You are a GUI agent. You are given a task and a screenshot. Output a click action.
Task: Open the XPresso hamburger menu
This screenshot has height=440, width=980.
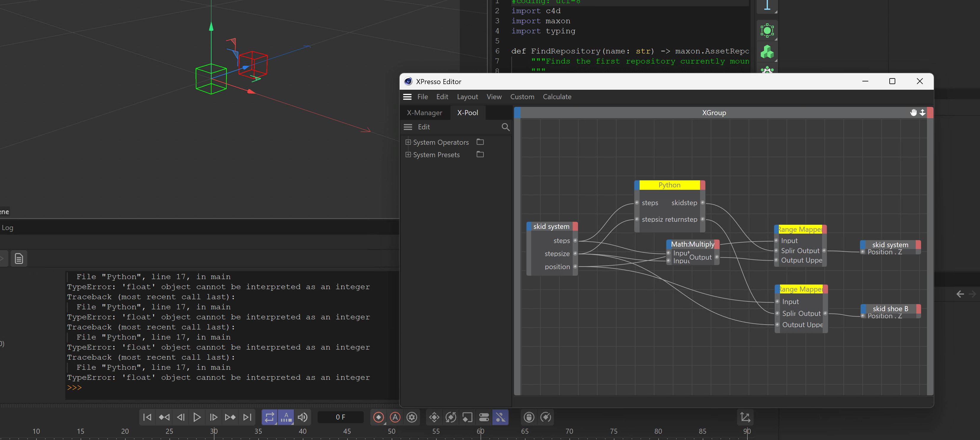(x=407, y=97)
